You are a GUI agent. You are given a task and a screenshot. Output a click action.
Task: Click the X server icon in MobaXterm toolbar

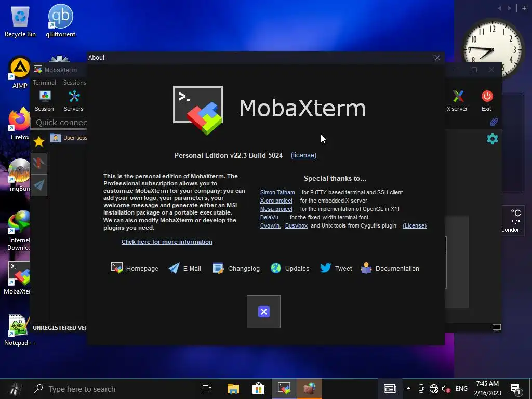coord(457,101)
